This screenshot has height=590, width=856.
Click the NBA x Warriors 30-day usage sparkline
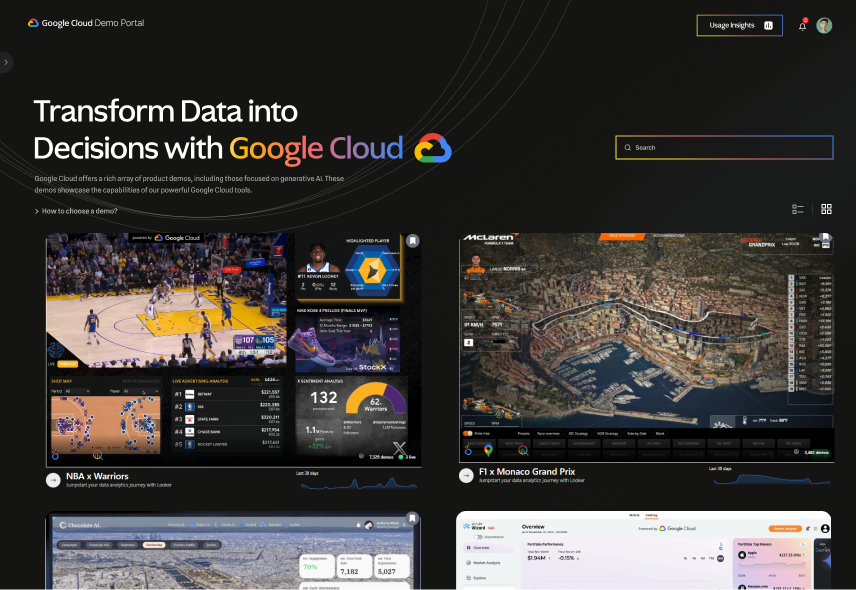pos(359,483)
